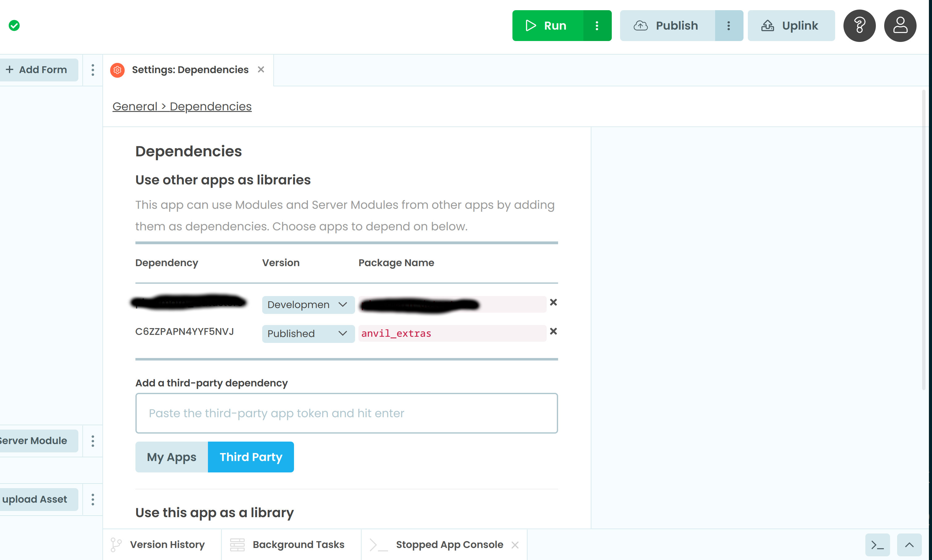Open the Run options three-dot menu
Viewport: 932px width, 560px height.
[597, 25]
